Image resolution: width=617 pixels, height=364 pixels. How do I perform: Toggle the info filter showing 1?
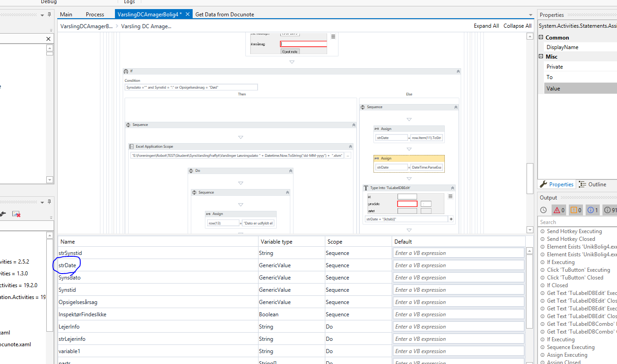pos(593,210)
